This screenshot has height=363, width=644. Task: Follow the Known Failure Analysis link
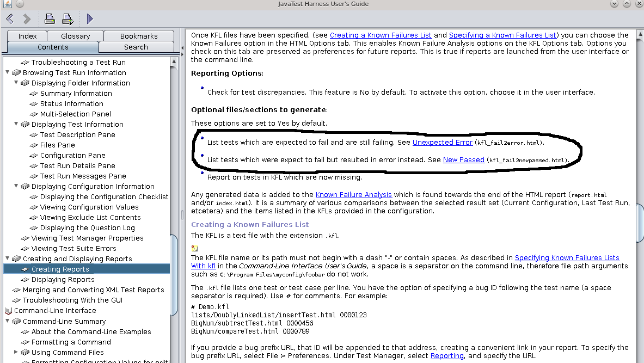click(353, 194)
